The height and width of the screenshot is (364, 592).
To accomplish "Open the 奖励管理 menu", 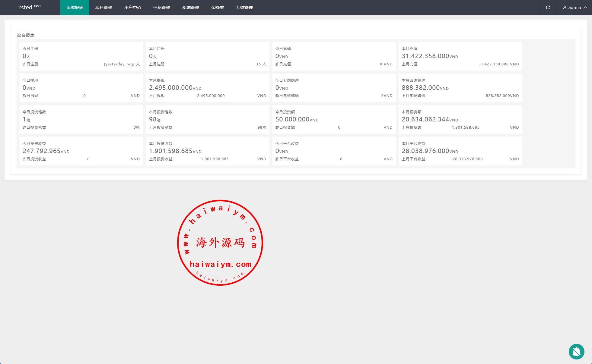I will (191, 8).
